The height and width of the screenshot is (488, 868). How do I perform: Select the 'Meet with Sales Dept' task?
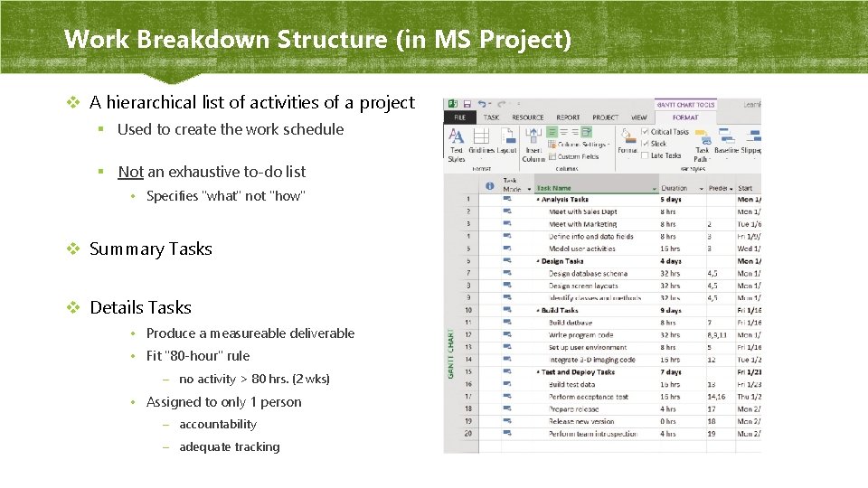tap(582, 211)
